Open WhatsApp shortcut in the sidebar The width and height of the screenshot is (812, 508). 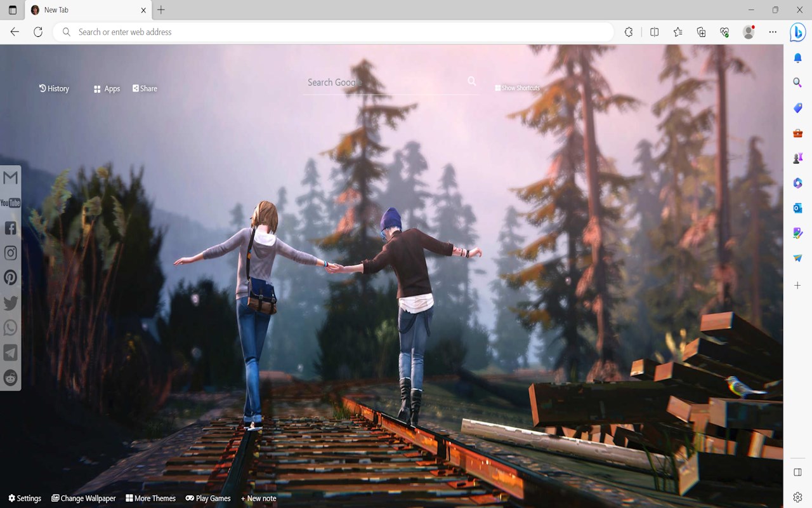point(10,328)
